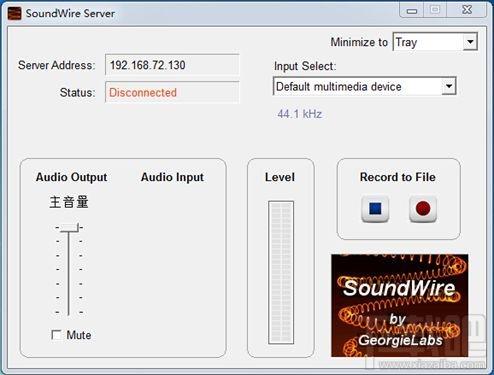The width and height of the screenshot is (494, 375).
Task: Start recording with the red record button
Action: point(423,209)
